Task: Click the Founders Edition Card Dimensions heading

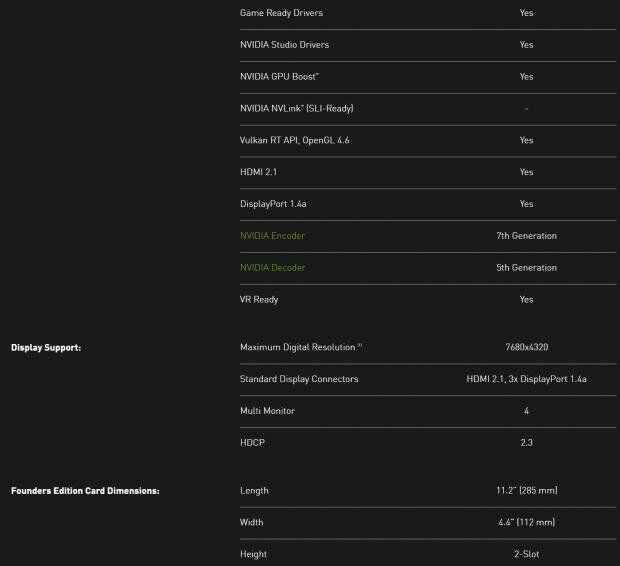Action: 85,491
